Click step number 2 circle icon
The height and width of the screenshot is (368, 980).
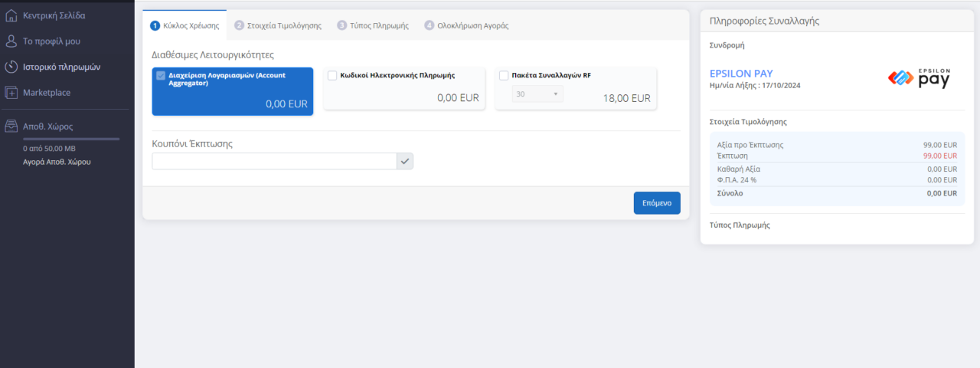[x=240, y=25]
